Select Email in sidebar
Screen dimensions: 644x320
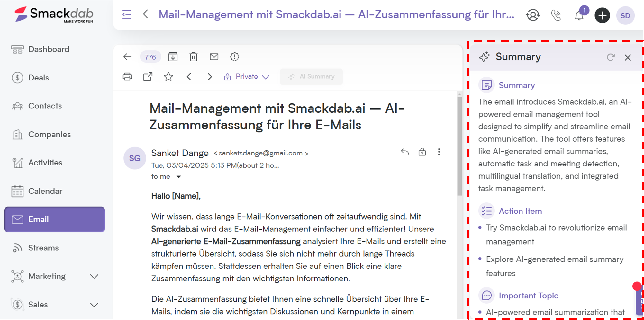pyautogui.click(x=54, y=219)
